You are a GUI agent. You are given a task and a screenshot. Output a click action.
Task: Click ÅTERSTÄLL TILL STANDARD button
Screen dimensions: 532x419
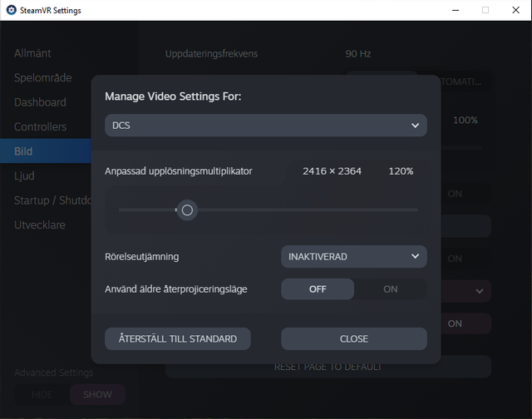(178, 338)
